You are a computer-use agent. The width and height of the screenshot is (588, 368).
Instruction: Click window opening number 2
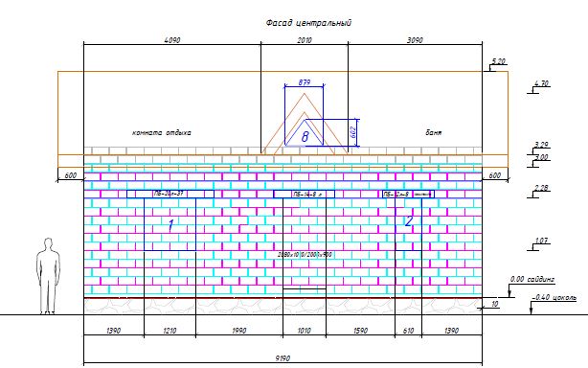pos(408,224)
